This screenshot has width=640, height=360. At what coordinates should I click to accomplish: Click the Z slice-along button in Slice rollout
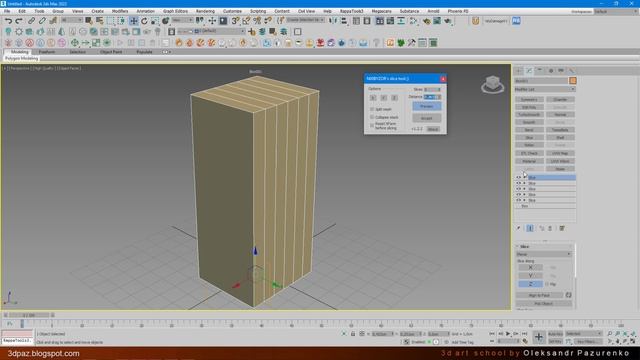pyautogui.click(x=530, y=284)
